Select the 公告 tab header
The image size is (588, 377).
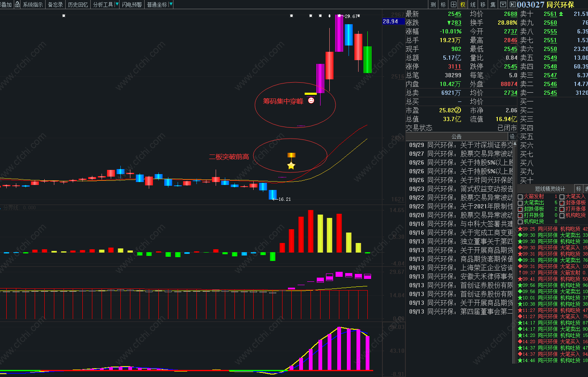click(x=456, y=137)
